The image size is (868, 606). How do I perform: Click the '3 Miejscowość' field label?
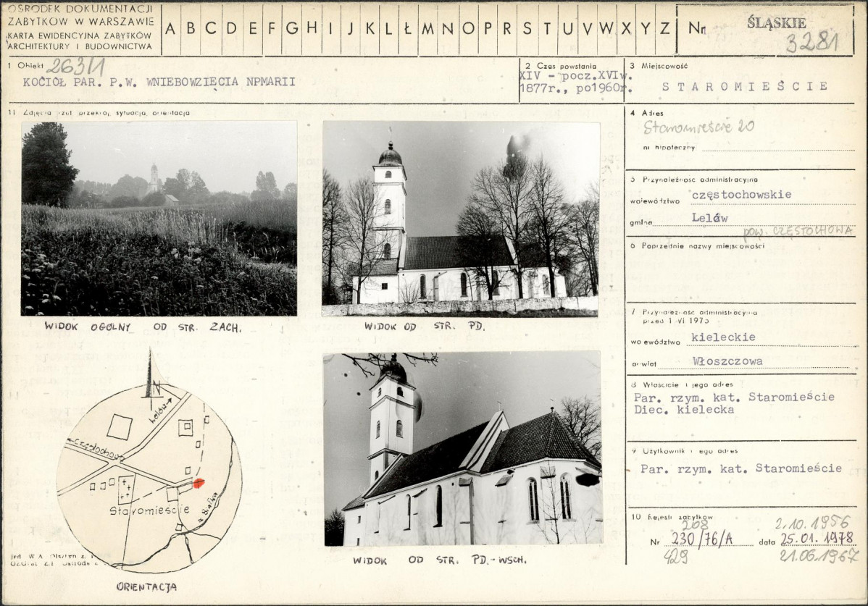[659, 66]
